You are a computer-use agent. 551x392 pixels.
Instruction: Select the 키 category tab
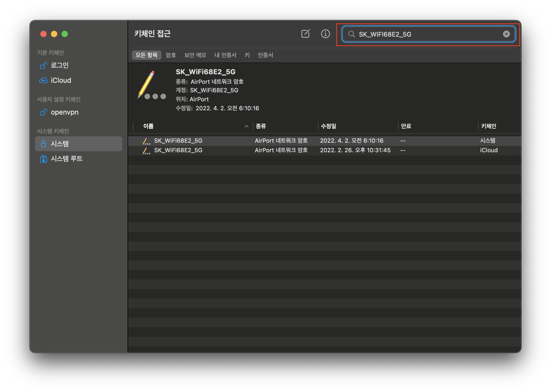247,55
